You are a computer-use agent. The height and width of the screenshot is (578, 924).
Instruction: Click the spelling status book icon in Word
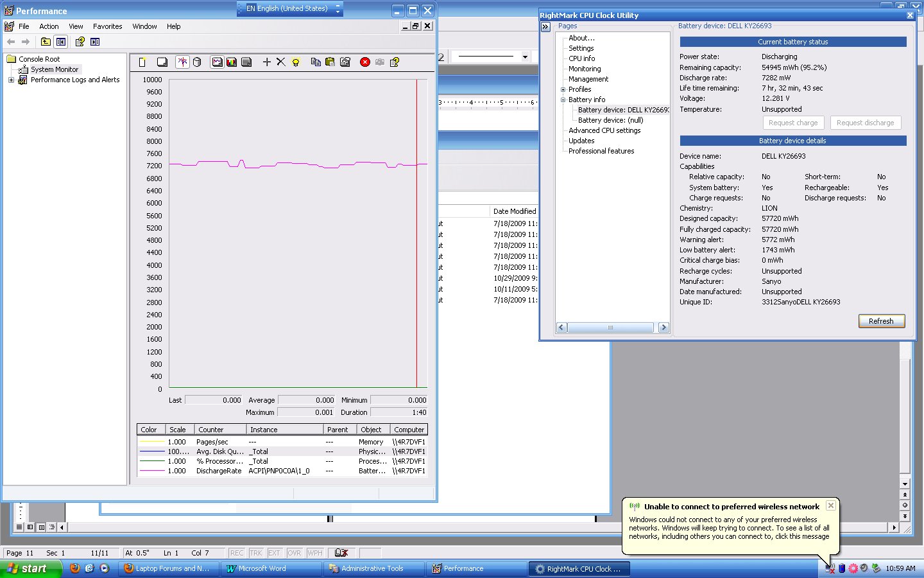[x=341, y=553]
